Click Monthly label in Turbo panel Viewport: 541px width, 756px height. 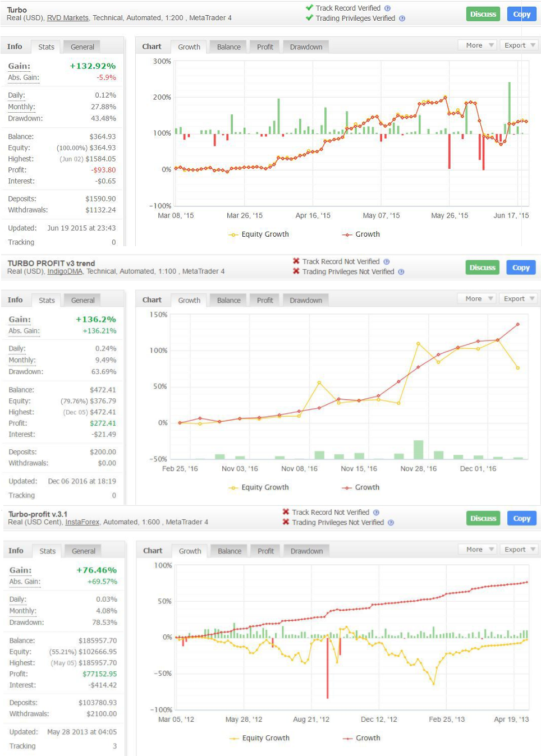(x=21, y=107)
